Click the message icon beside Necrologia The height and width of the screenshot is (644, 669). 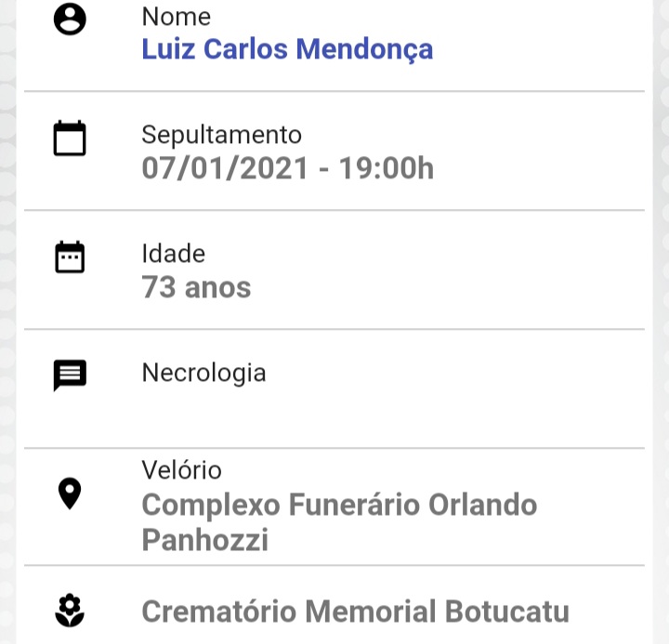[x=70, y=375]
